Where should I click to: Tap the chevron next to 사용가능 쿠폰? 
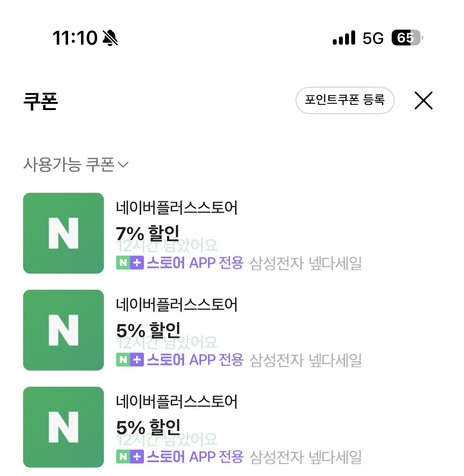123,165
